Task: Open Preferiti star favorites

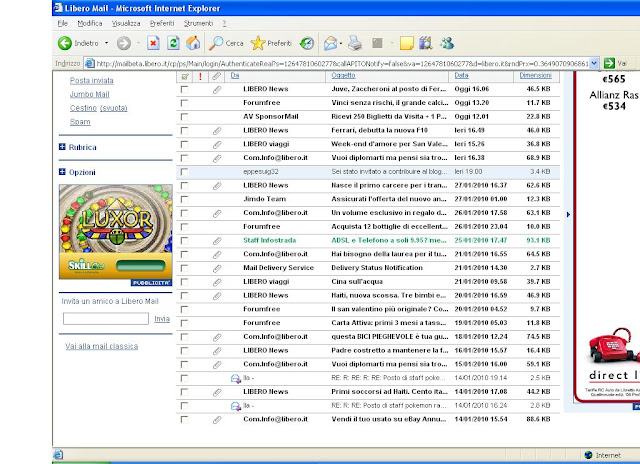Action: coord(271,43)
